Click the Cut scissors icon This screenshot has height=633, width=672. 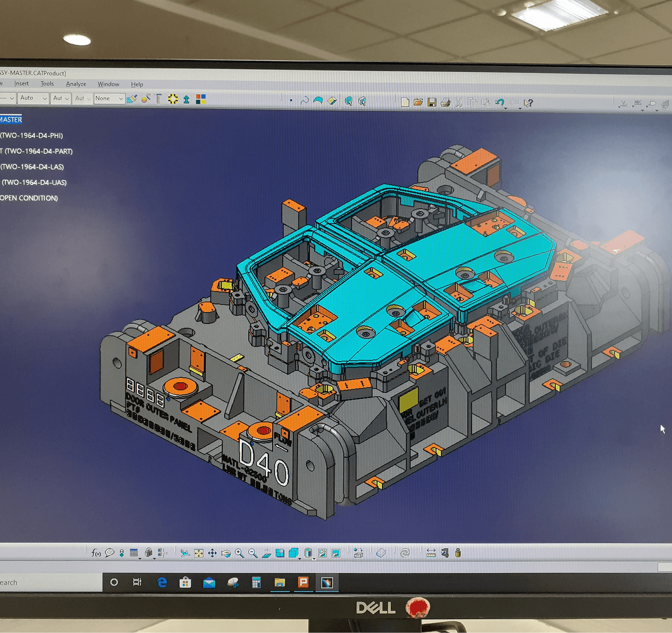459,103
